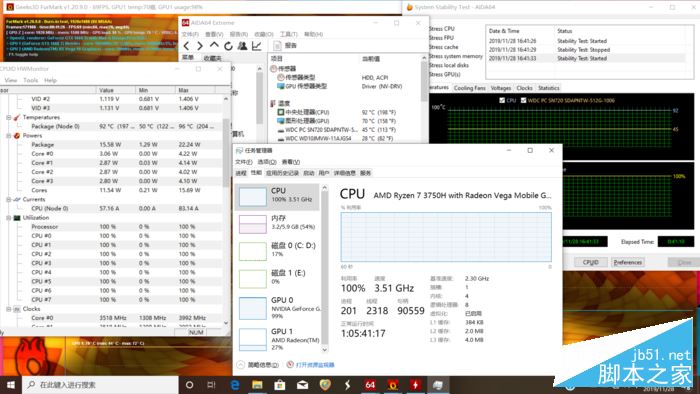Click taskbar search box

(100, 385)
